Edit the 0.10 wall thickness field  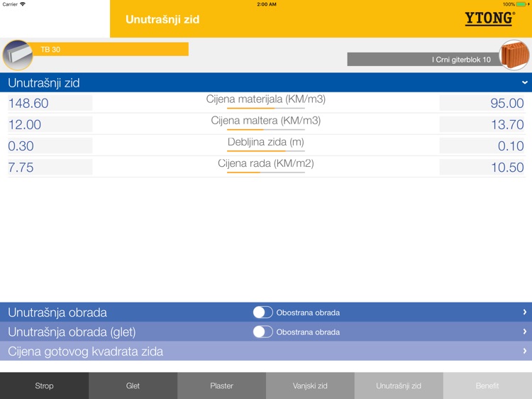[x=482, y=146]
